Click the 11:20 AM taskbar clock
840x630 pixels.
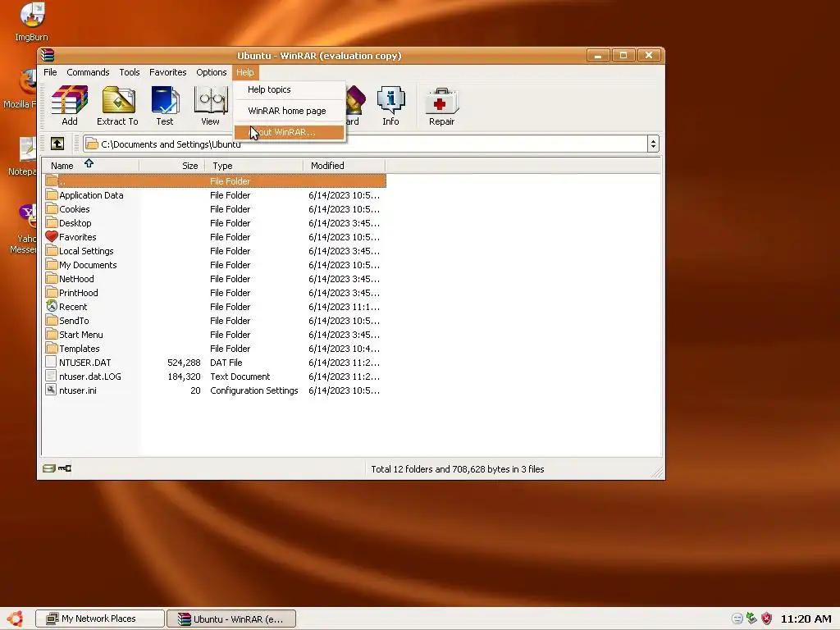point(806,619)
